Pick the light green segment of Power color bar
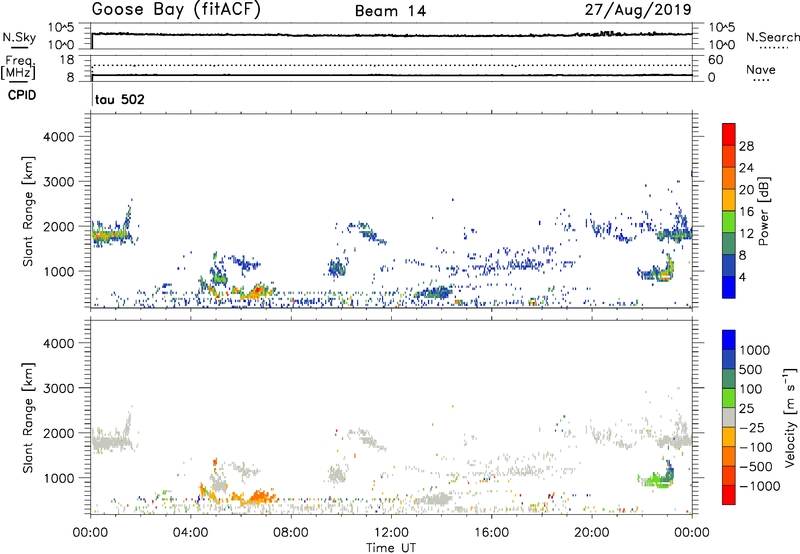Image resolution: width=800 pixels, height=554 pixels. tap(729, 222)
